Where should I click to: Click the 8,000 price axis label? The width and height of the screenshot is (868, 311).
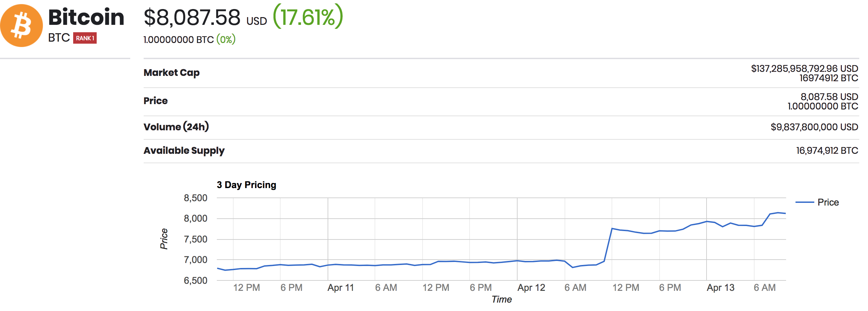pos(195,219)
